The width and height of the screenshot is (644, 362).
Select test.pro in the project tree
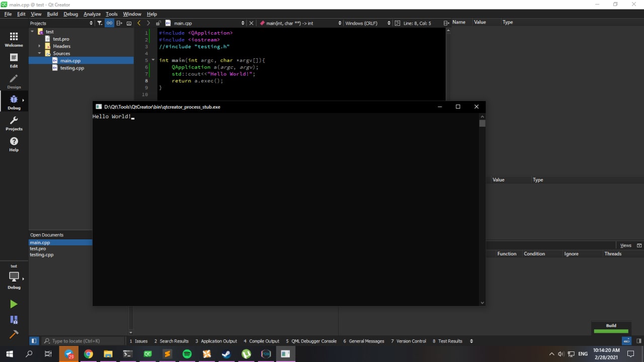tap(61, 39)
